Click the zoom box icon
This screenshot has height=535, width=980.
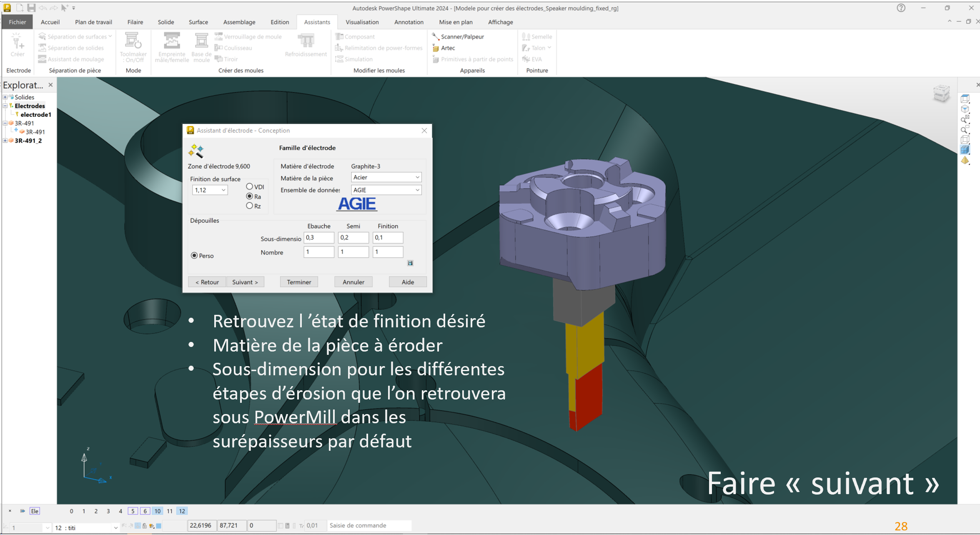click(x=965, y=130)
